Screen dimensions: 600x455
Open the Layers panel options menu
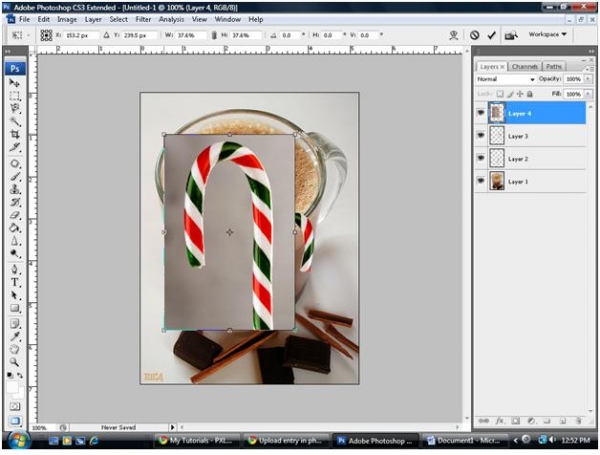[x=589, y=68]
